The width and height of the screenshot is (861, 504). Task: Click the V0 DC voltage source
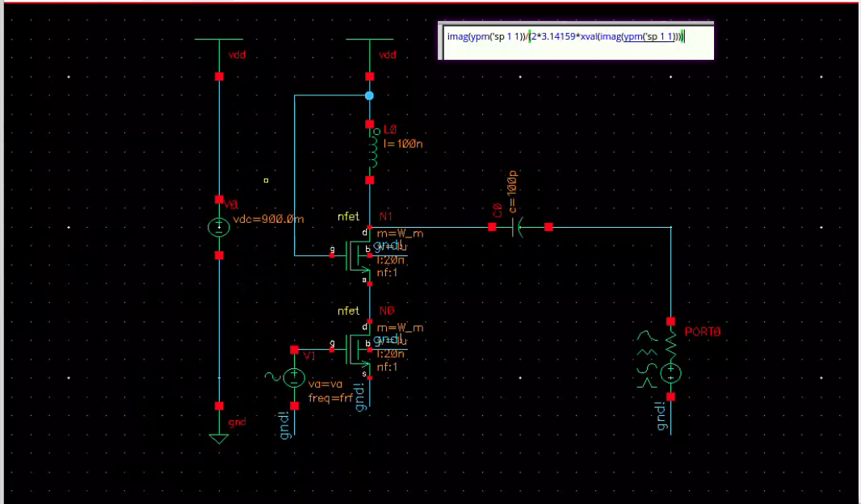(x=219, y=228)
